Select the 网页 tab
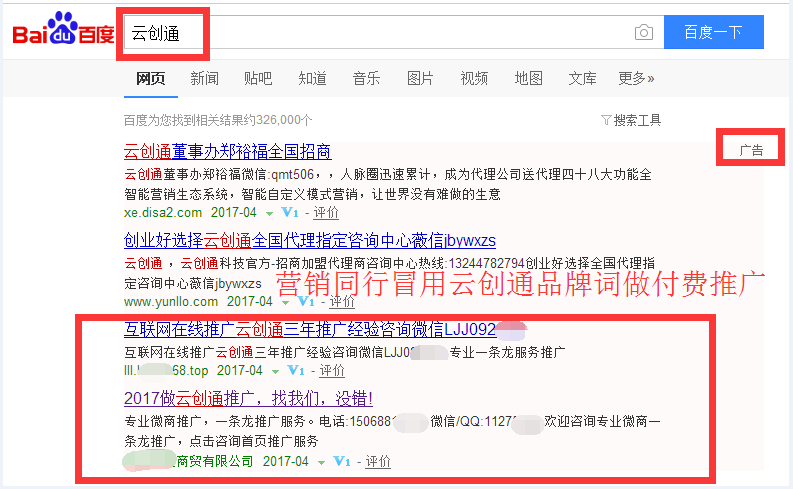This screenshot has width=793, height=489. click(x=151, y=78)
